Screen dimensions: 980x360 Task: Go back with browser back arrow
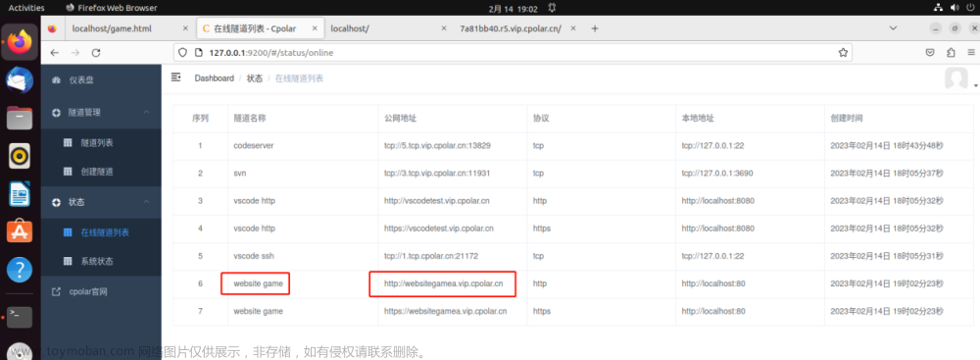click(x=54, y=53)
